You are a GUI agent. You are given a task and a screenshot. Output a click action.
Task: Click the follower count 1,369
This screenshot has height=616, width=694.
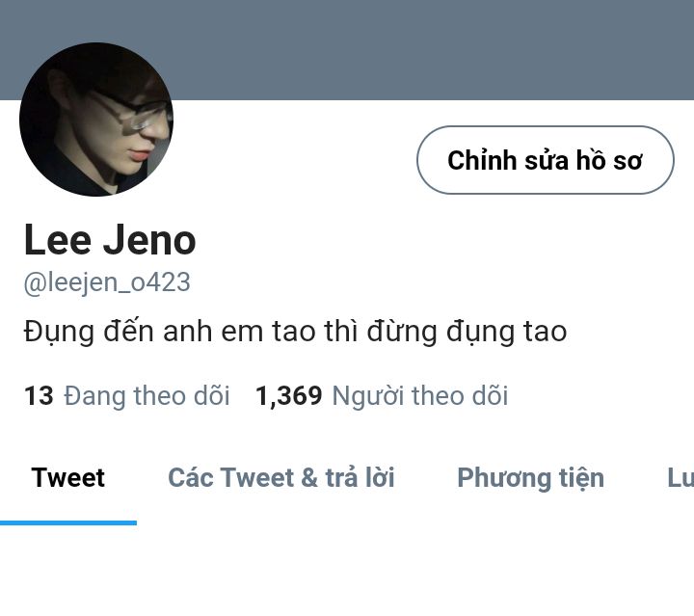pyautogui.click(x=289, y=395)
